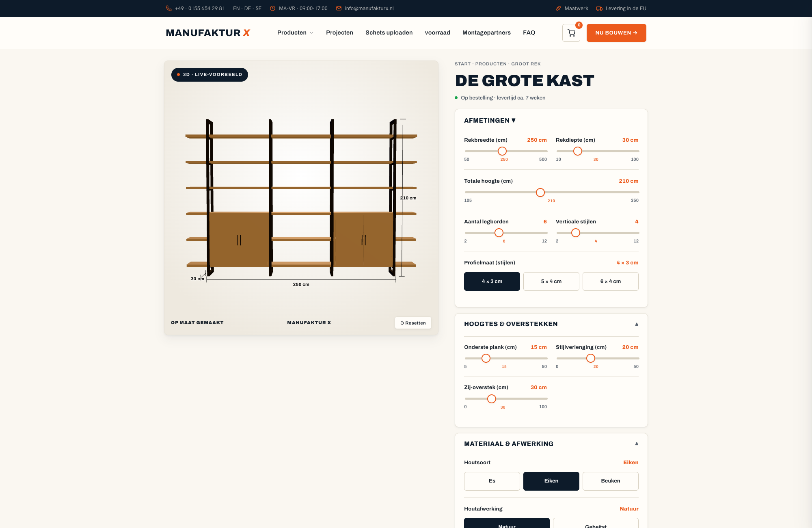Switch language to SE
This screenshot has width=812, height=528.
coord(259,9)
